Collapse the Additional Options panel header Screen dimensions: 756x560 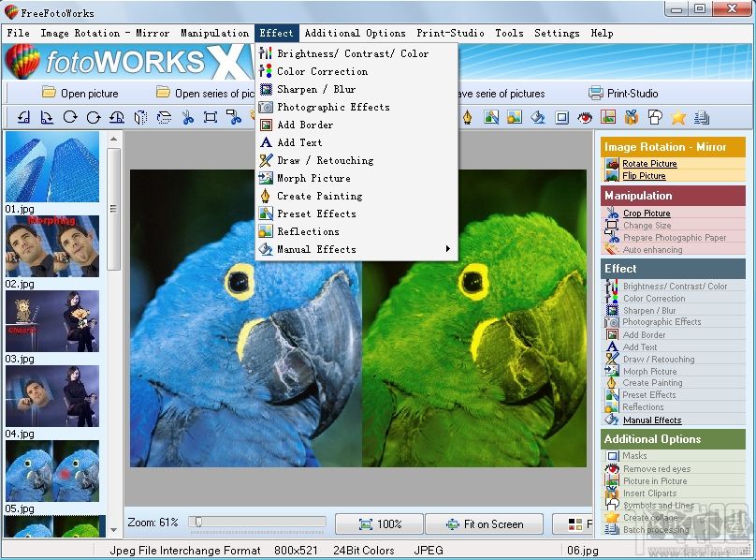tap(673, 438)
